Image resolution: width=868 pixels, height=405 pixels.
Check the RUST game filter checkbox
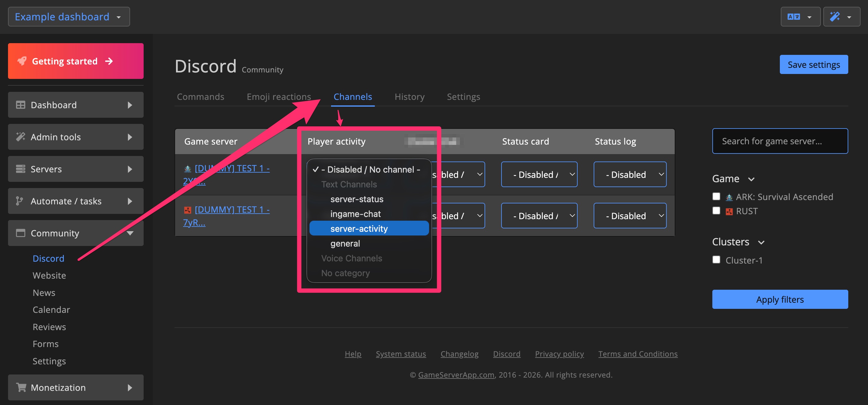tap(716, 211)
